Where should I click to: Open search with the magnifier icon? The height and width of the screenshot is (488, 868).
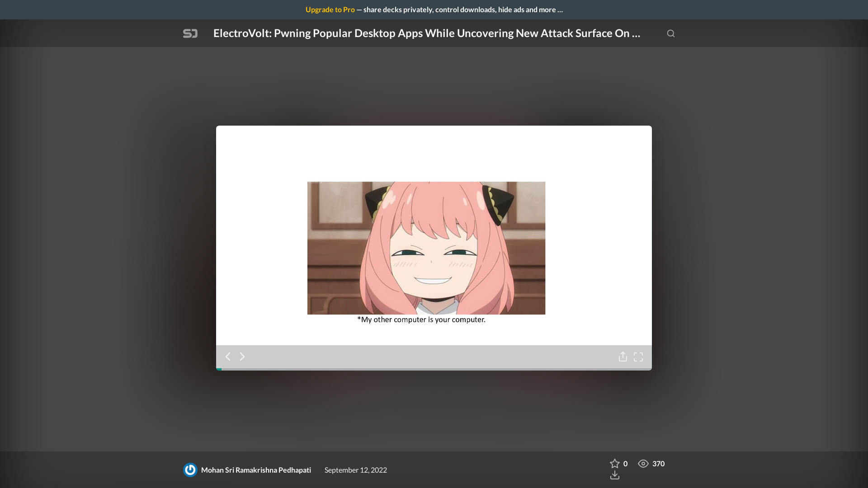point(670,33)
